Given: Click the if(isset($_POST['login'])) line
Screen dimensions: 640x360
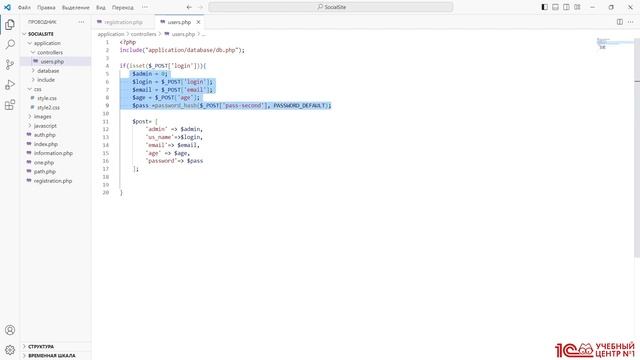Looking at the screenshot, I should click(x=163, y=66).
